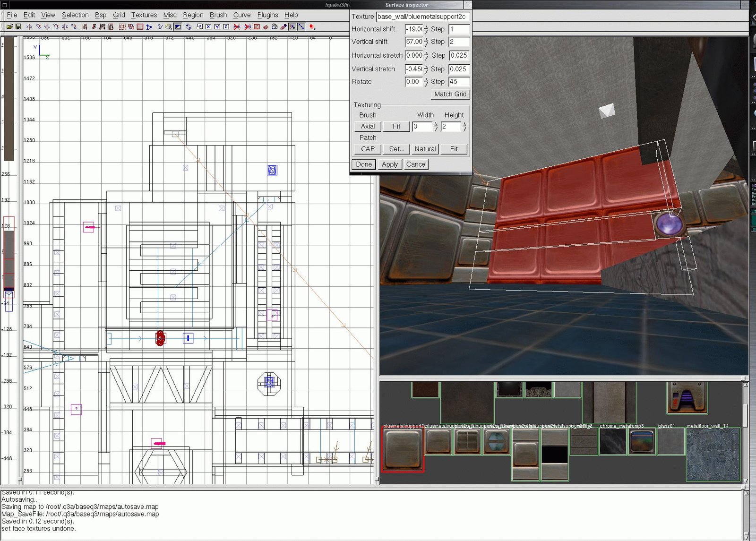
Task: Click the texture view mode icon
Action: coord(169,26)
